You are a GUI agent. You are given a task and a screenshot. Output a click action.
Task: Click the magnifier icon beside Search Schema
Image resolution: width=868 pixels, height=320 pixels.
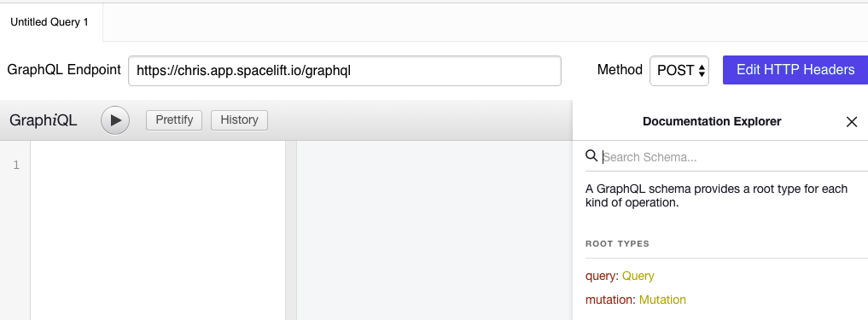point(591,156)
